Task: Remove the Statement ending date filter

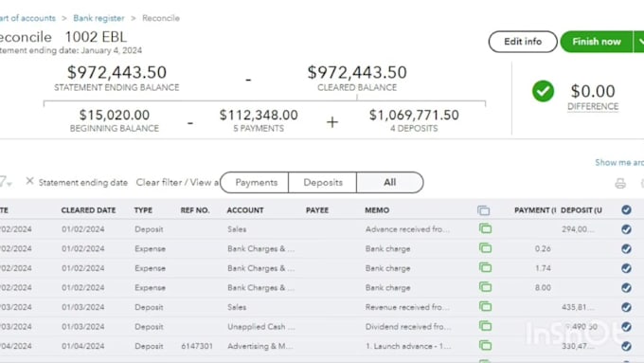Action: click(x=29, y=181)
